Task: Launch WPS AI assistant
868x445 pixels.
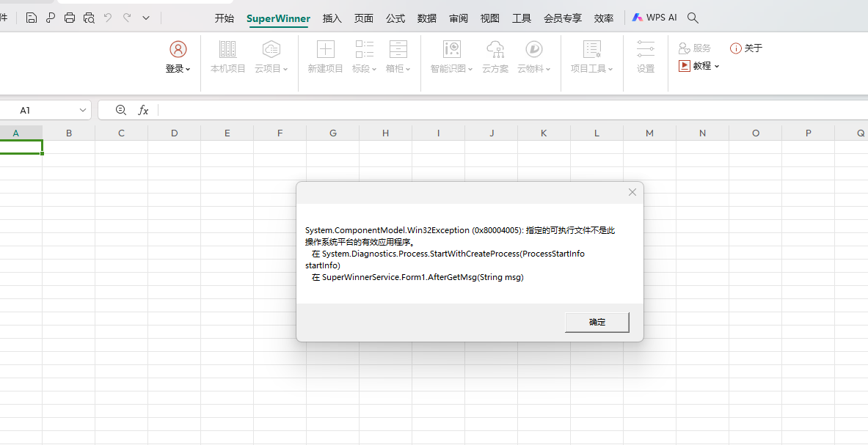Action: pyautogui.click(x=654, y=18)
